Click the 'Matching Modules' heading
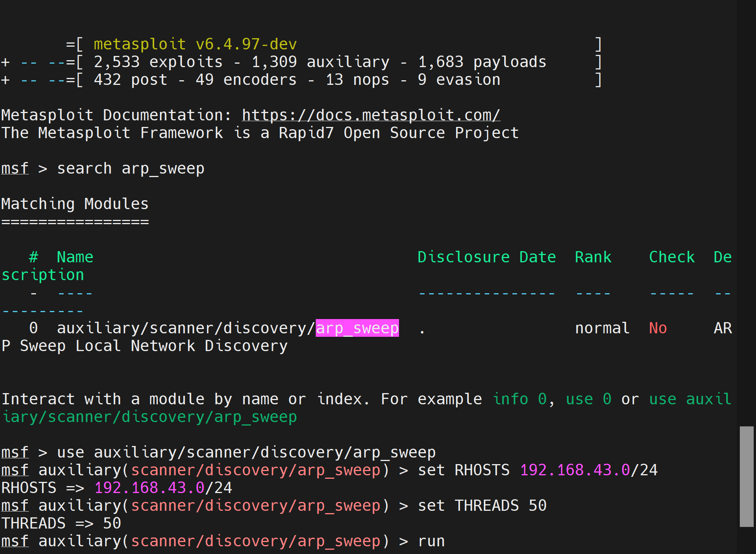This screenshot has height=554, width=756. coord(75,204)
